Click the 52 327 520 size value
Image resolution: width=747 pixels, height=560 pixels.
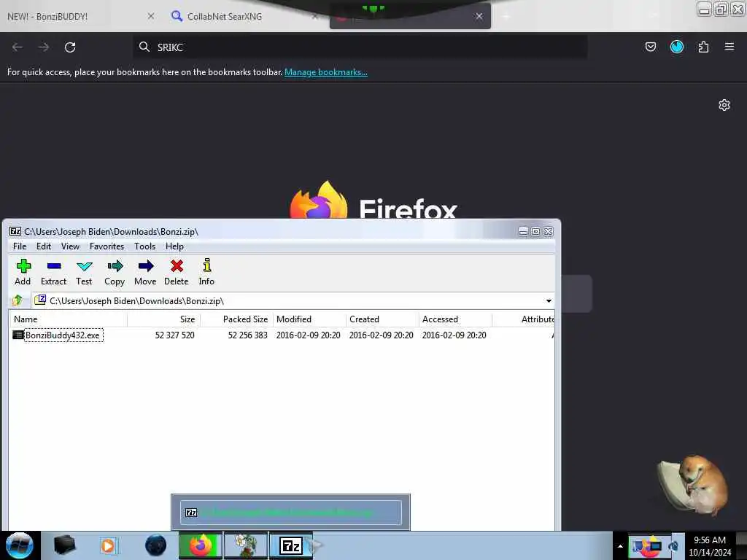pos(174,335)
